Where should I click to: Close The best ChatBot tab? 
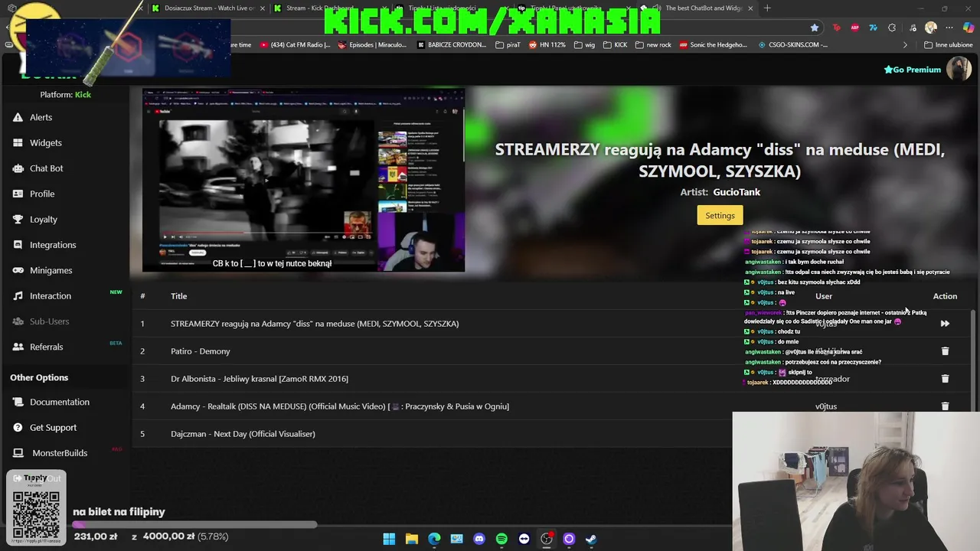tap(750, 8)
